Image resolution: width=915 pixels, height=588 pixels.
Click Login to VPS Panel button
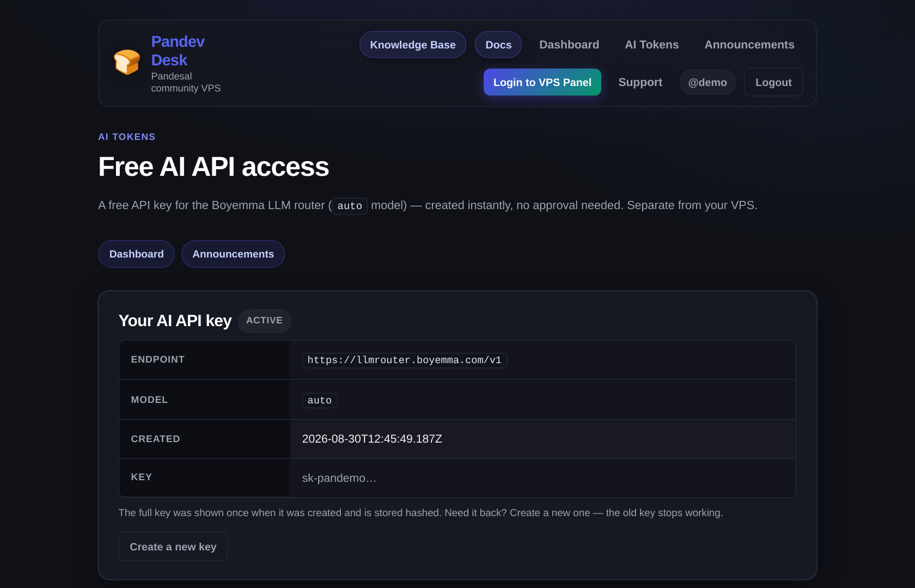pyautogui.click(x=542, y=82)
